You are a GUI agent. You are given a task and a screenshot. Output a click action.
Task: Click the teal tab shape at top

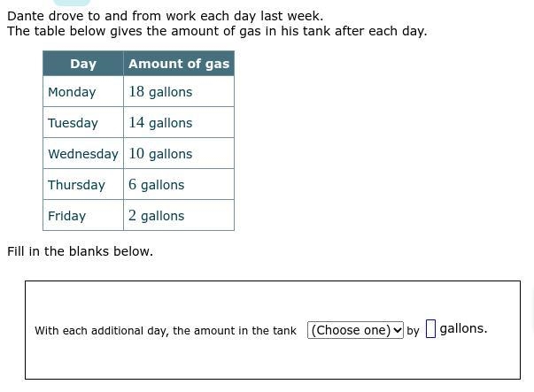tap(72, 3)
